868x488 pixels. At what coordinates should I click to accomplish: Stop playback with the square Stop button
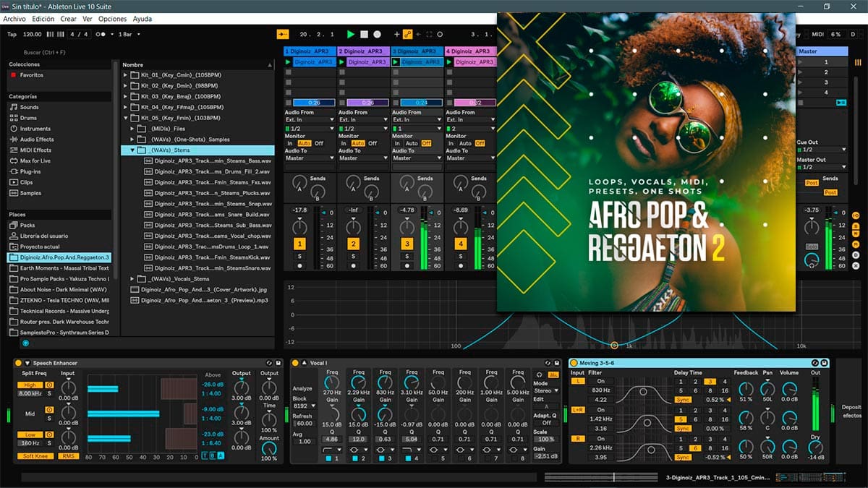[x=365, y=34]
